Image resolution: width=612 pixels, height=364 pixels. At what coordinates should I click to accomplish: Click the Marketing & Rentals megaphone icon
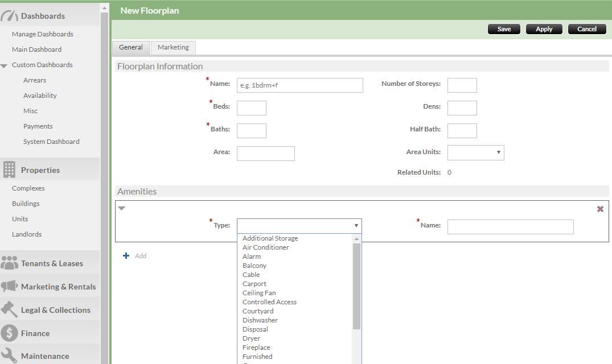point(9,286)
